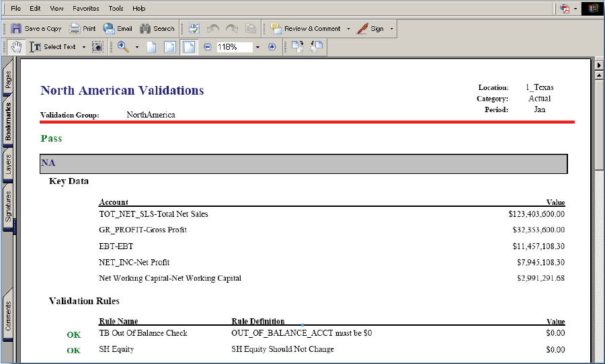Click the NA gray section header

point(304,163)
